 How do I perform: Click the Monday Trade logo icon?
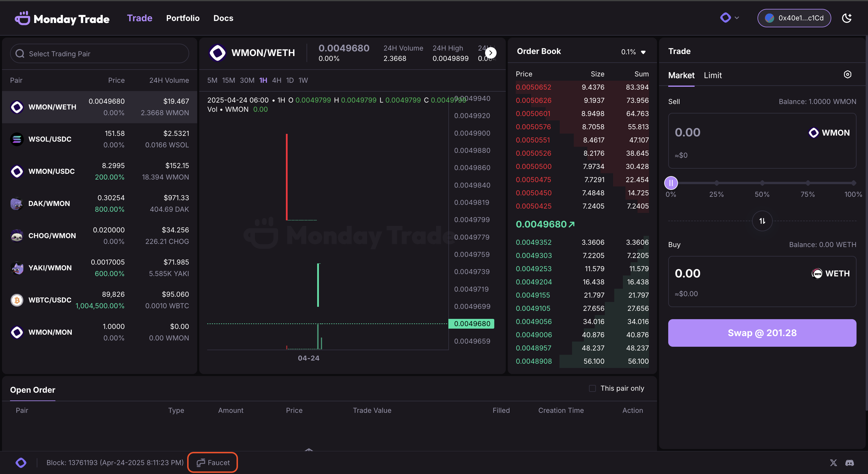(x=22, y=18)
